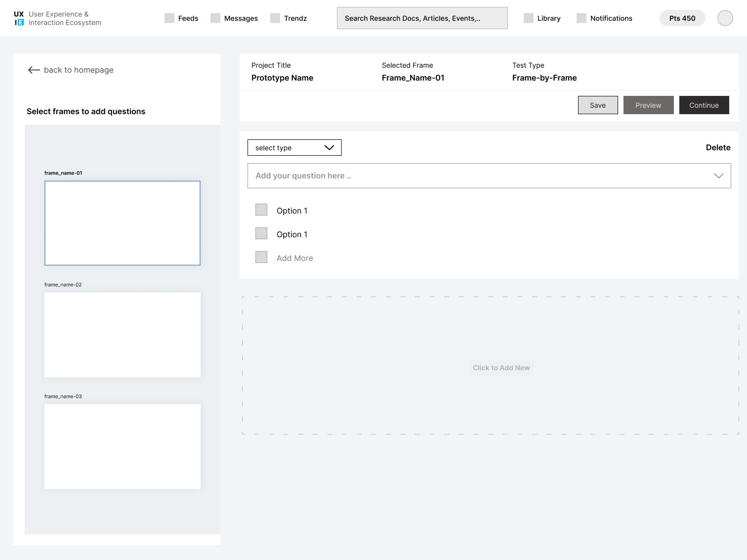Viewport: 747px width, 560px height.
Task: Click the Continue button
Action: click(704, 105)
